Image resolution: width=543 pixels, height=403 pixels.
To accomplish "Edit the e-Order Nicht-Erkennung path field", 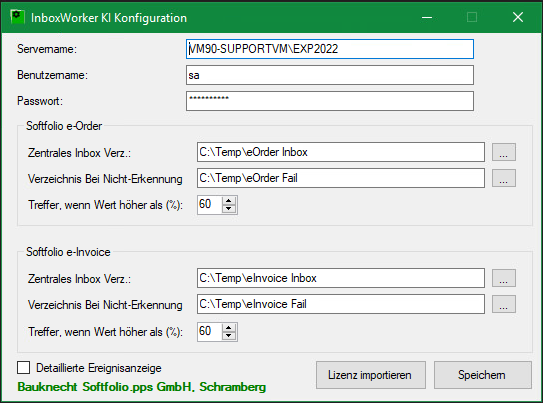I will (341, 178).
